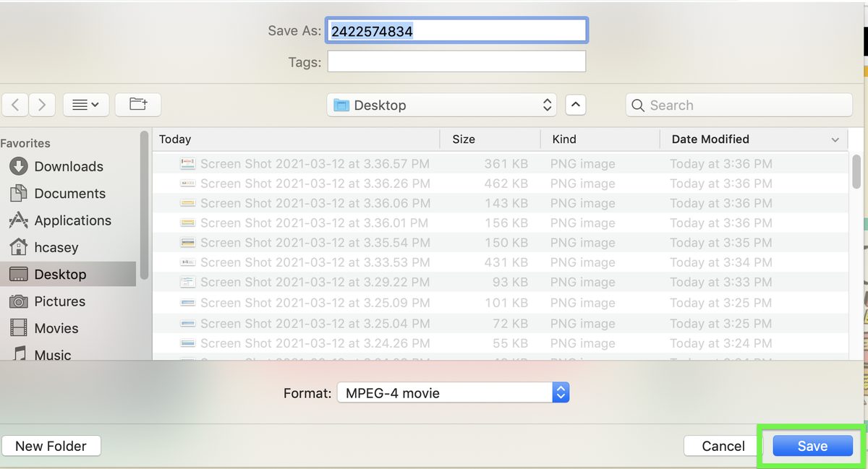Go to the hcasey home folder

pos(56,247)
